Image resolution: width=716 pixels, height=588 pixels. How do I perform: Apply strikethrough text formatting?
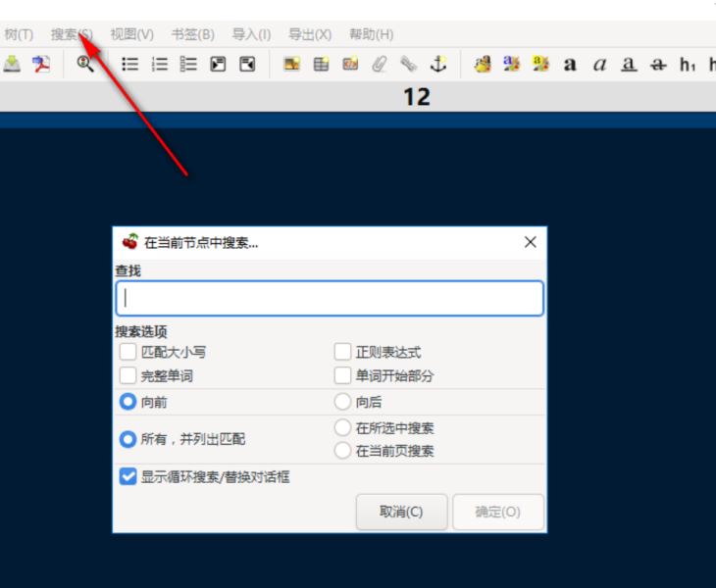tap(658, 65)
